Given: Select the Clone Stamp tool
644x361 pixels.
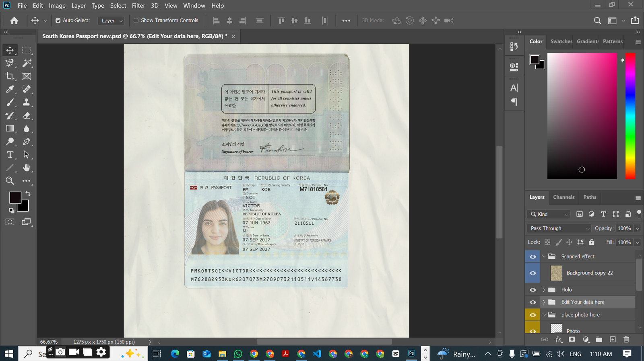Looking at the screenshot, I should tap(27, 103).
